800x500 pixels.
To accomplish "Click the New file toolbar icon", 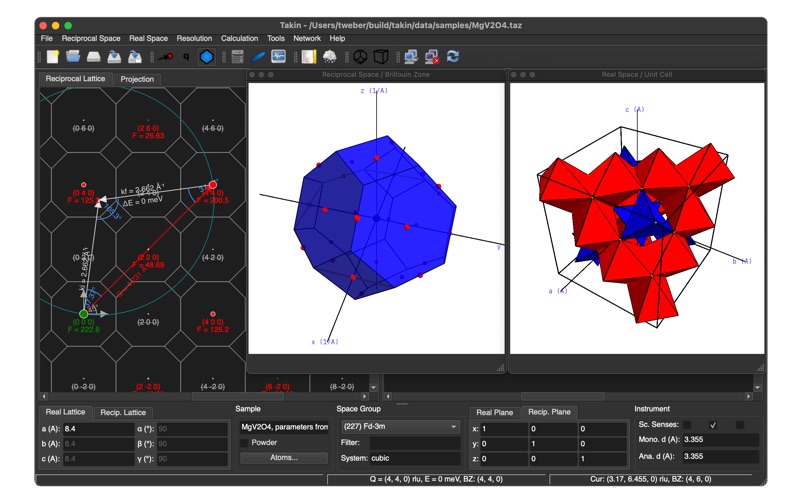I will [x=53, y=57].
